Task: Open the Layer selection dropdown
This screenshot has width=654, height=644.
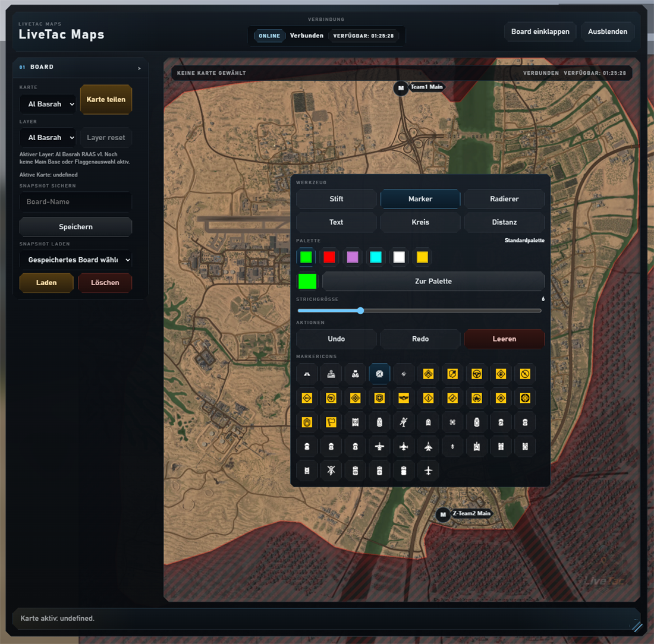Action: (48, 138)
